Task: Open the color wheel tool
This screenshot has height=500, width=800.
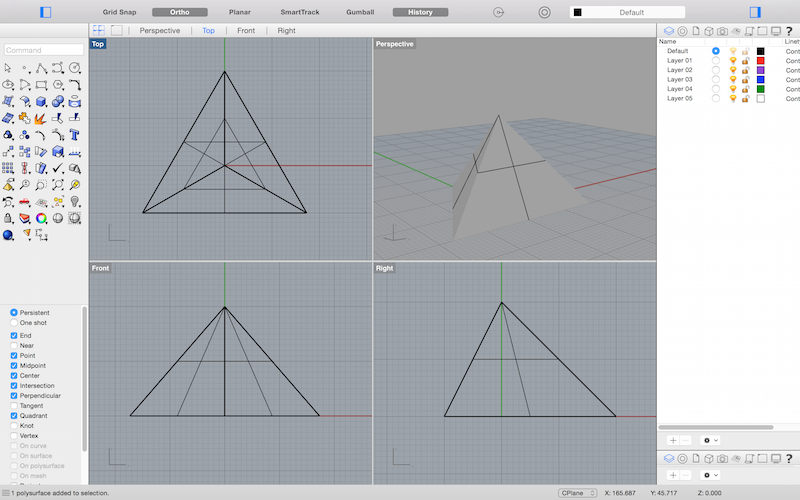Action: coord(41,218)
